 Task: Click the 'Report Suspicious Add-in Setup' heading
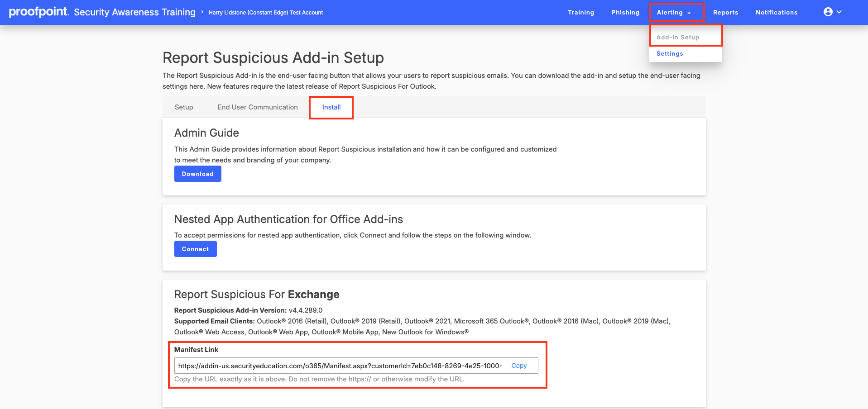[273, 58]
